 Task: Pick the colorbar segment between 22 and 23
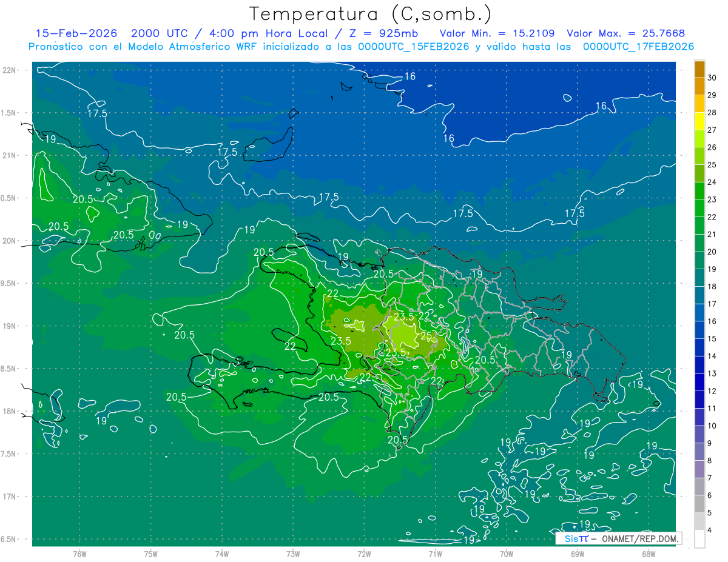point(699,209)
